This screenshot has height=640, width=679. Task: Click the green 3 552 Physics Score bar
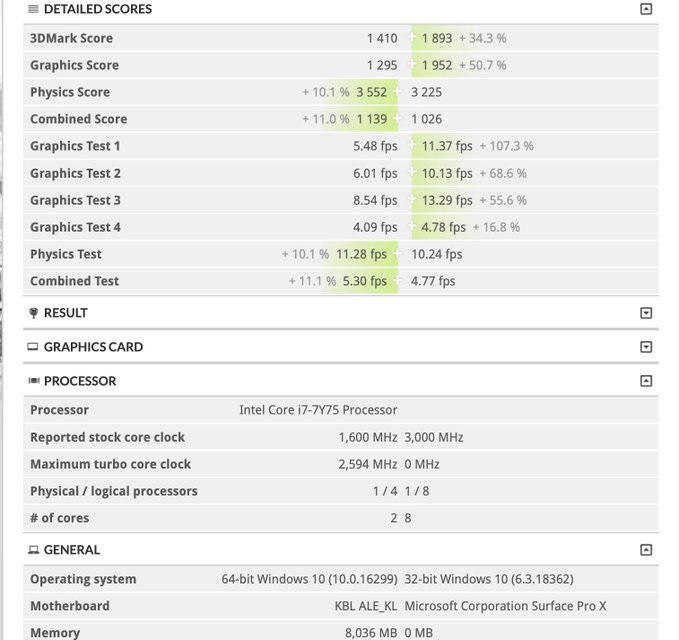[x=372, y=92]
